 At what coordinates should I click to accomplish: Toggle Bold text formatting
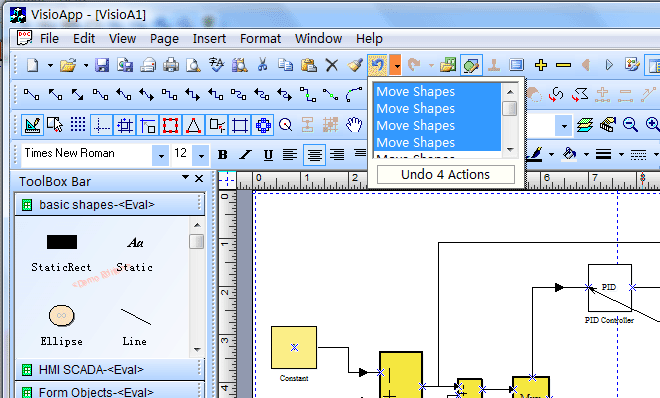[x=223, y=155]
